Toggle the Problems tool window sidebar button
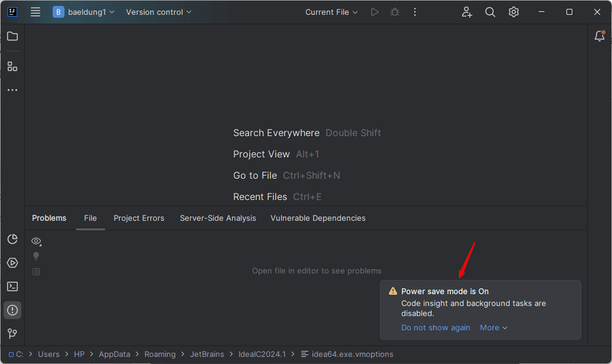This screenshot has height=364, width=612. (12, 310)
